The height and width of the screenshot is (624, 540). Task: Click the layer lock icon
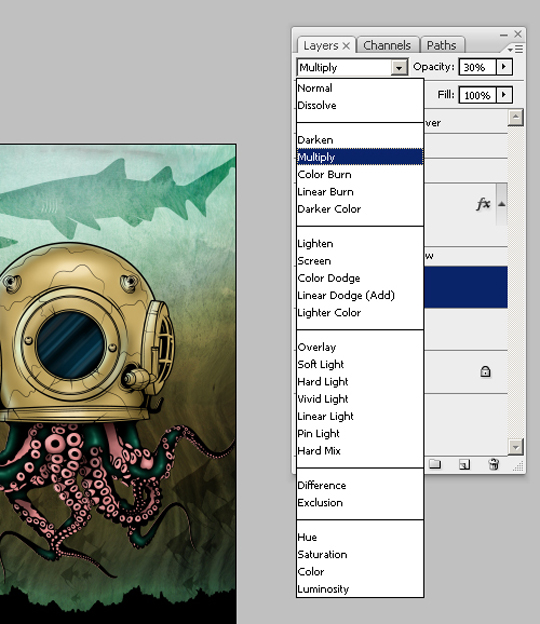pyautogui.click(x=485, y=372)
